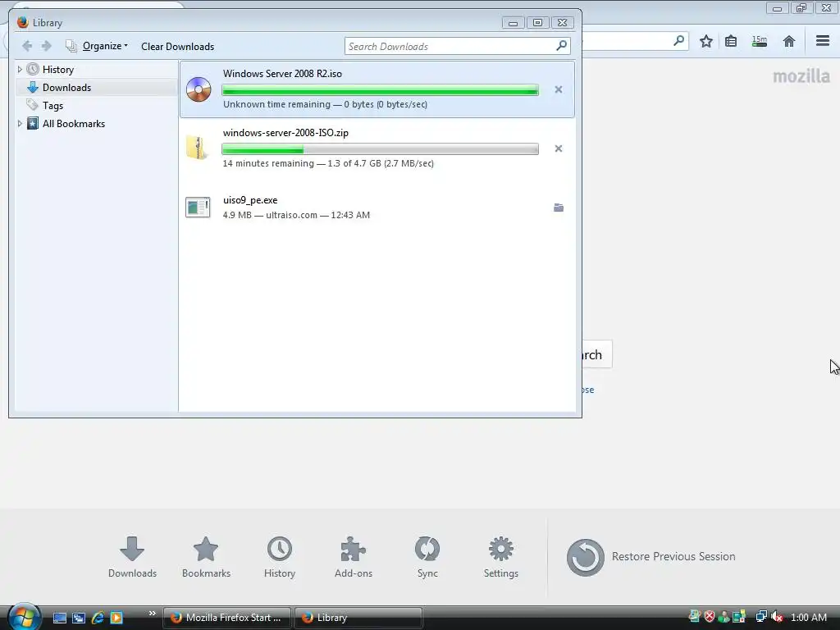Click Clear Downloads button
The image size is (840, 630).
pyautogui.click(x=177, y=47)
